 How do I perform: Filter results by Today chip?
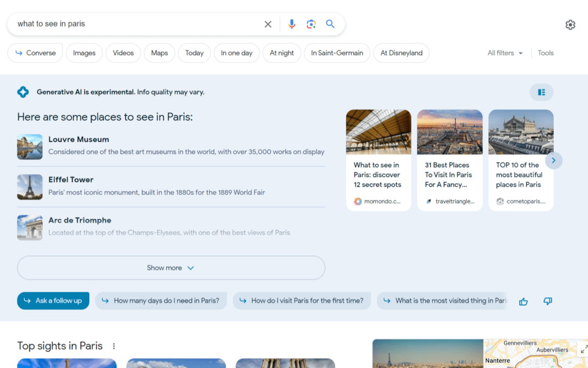[194, 53]
